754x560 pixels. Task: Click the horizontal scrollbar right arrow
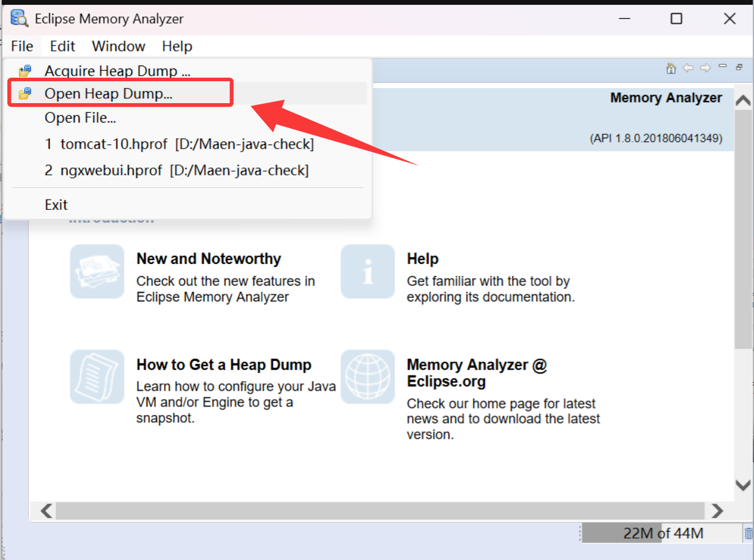(x=718, y=510)
